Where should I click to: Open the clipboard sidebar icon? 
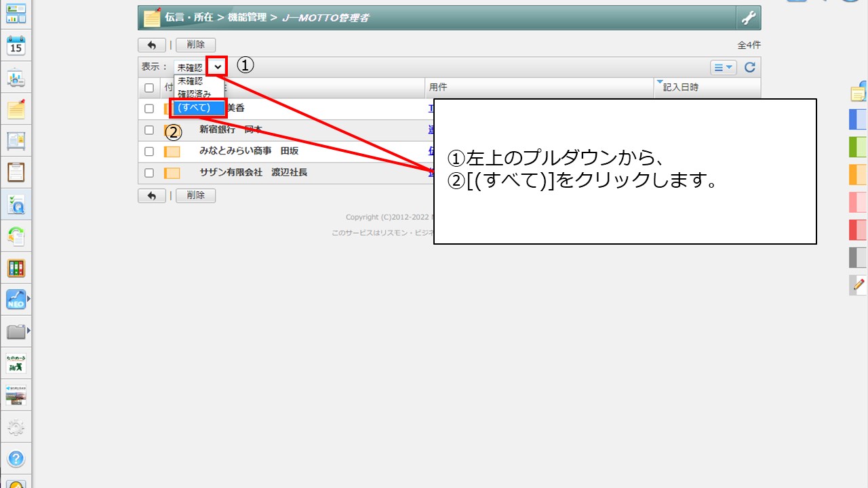click(x=16, y=172)
